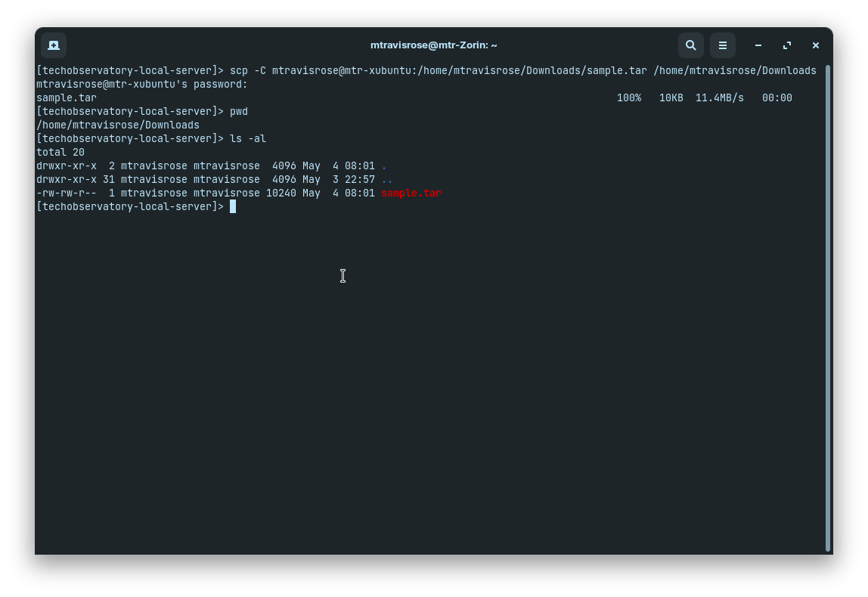This screenshot has width=868, height=597.
Task: Click the plus-on-window new tab icon
Action: tap(53, 45)
